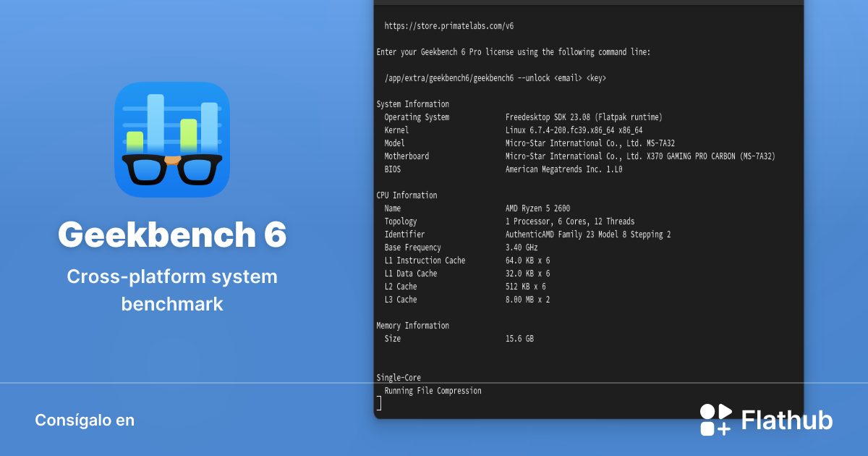Open the store.primatelabs.com/v6 link
Image resolution: width=868 pixels, height=456 pixels.
(x=448, y=25)
